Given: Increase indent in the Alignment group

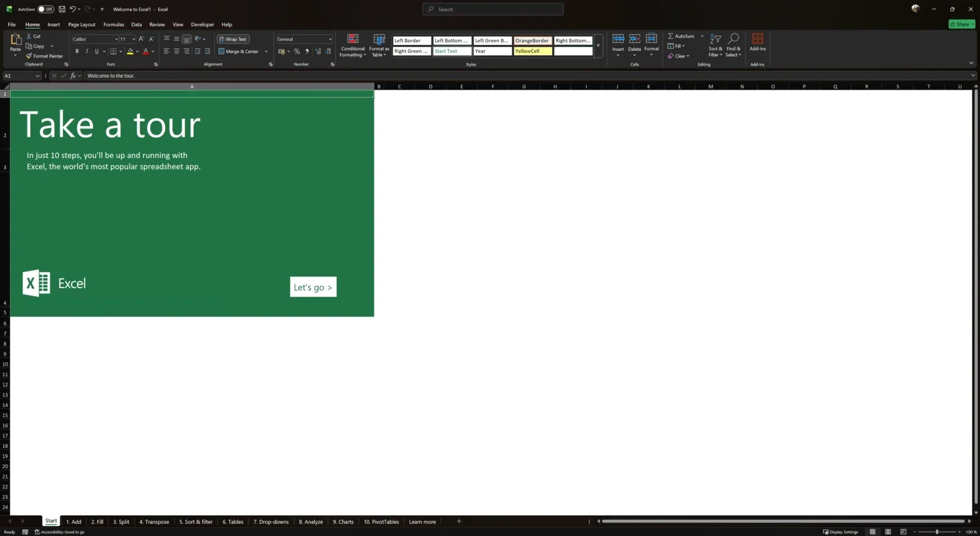Looking at the screenshot, I should click(x=207, y=52).
